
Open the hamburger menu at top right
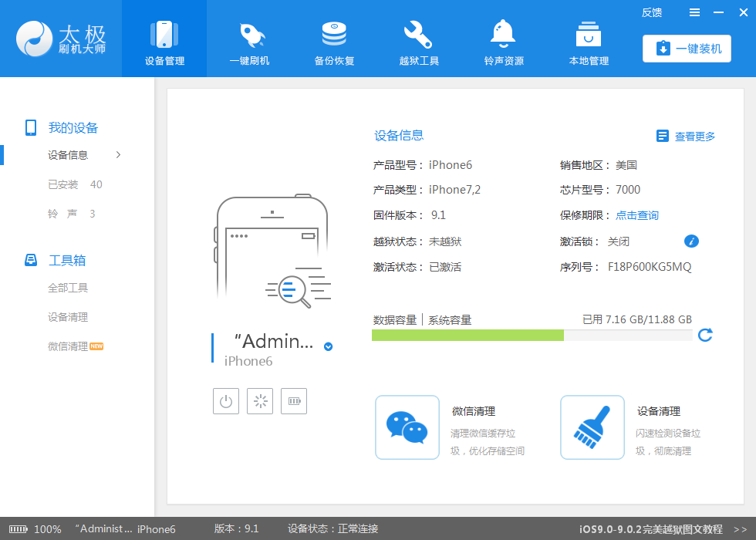(x=694, y=12)
